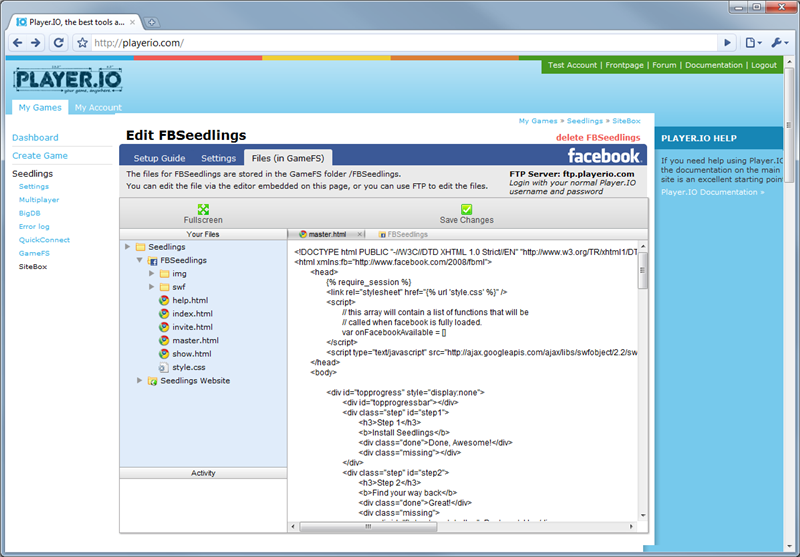Click the editor vertical scrollbar thumb
Image resolution: width=800 pixels, height=557 pixels.
pos(642,270)
